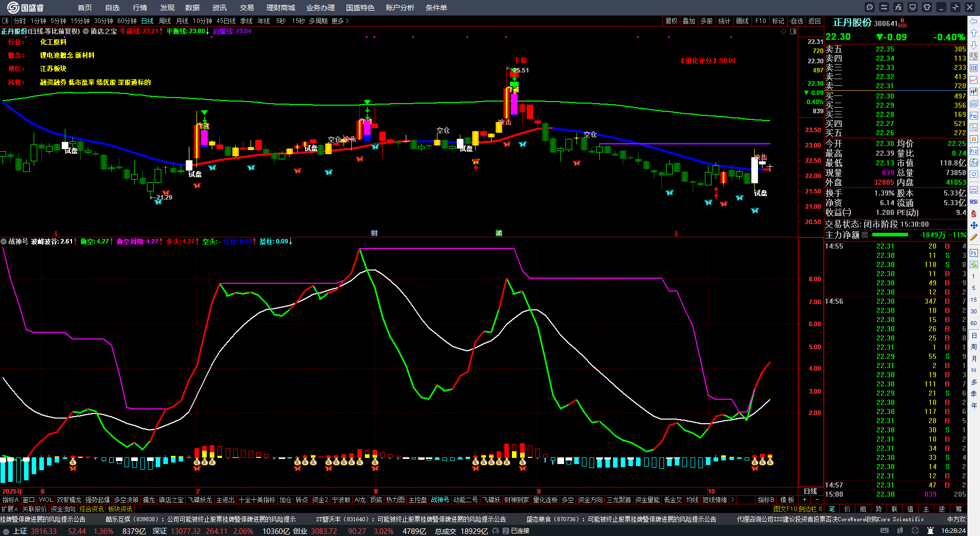
Task: Open the line trend chart sidebar icon
Action: tap(974, 80)
